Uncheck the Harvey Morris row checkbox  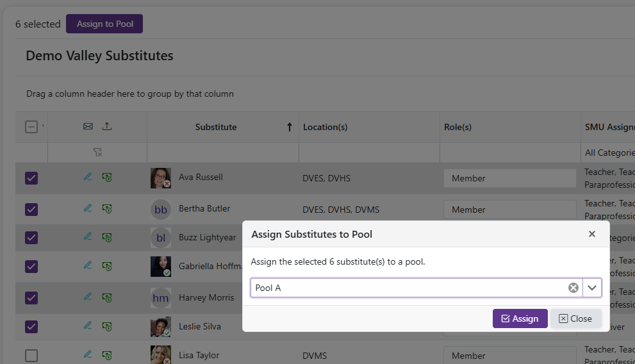click(31, 297)
